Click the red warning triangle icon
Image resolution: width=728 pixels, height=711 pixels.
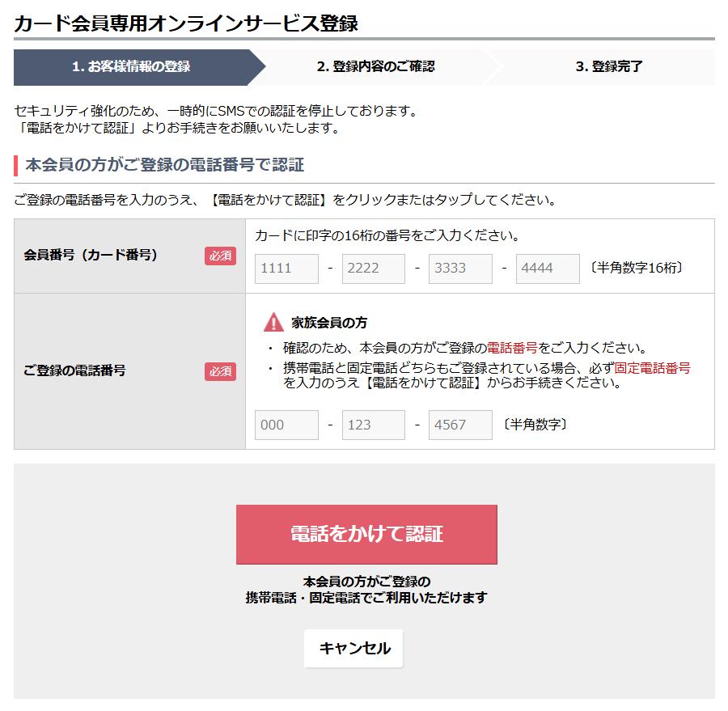point(273,323)
